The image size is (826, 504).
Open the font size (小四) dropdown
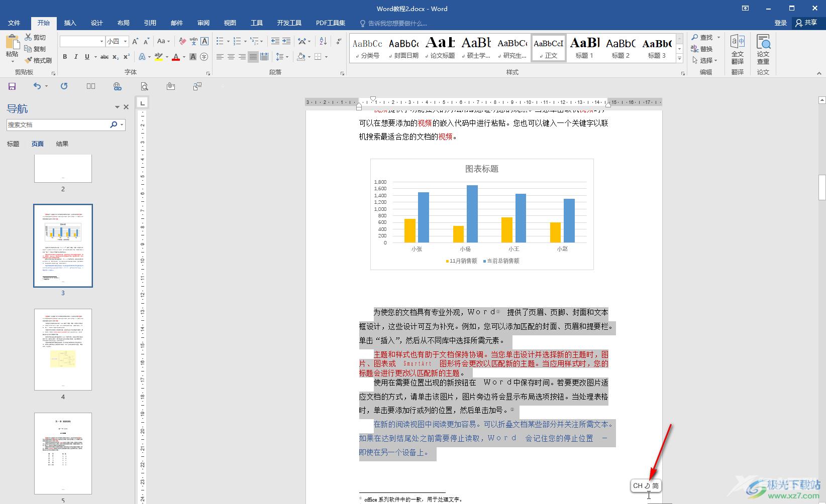[x=125, y=41]
